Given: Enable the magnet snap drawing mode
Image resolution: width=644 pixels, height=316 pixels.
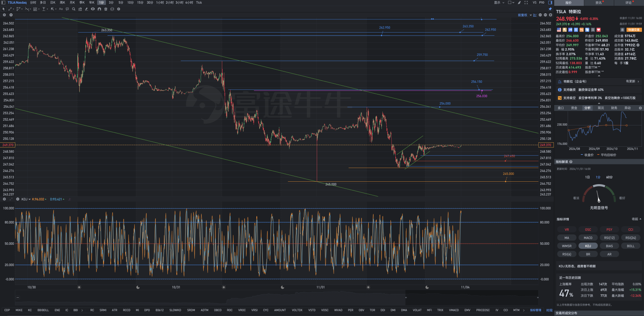Looking at the screenshot, I should (99, 9).
